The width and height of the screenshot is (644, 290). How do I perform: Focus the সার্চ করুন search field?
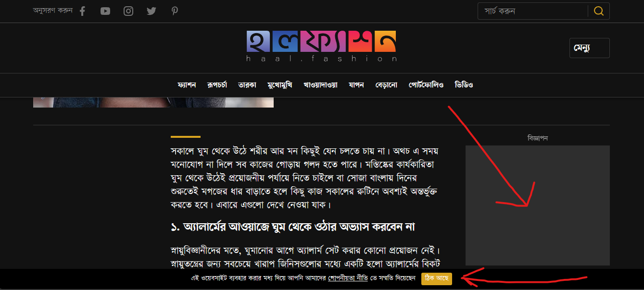pyautogui.click(x=532, y=11)
